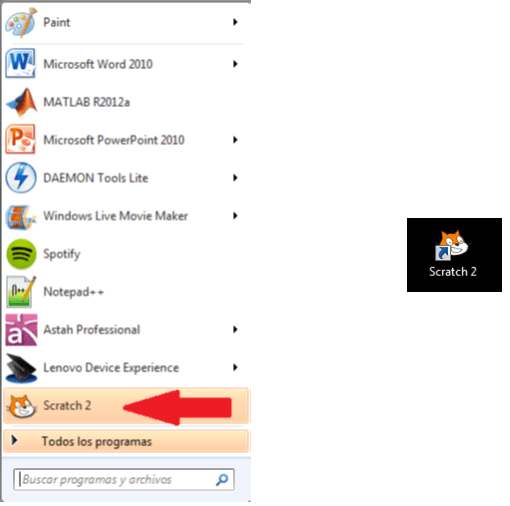Expand the DAEMON Tools Lite submenu arrow
Screen dimensions: 510x506
point(235,178)
